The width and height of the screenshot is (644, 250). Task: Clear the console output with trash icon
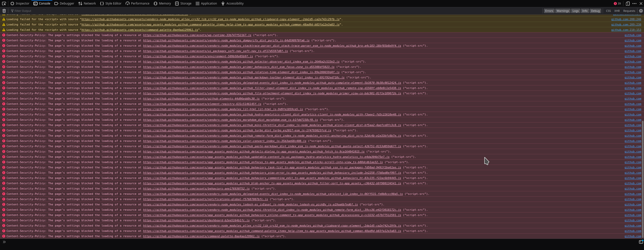(4, 11)
